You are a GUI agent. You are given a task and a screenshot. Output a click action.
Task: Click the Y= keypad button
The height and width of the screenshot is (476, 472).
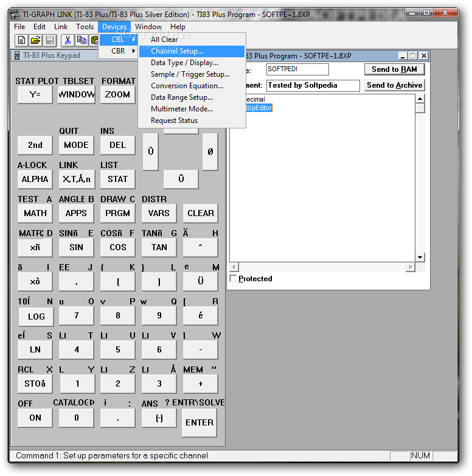pos(35,95)
